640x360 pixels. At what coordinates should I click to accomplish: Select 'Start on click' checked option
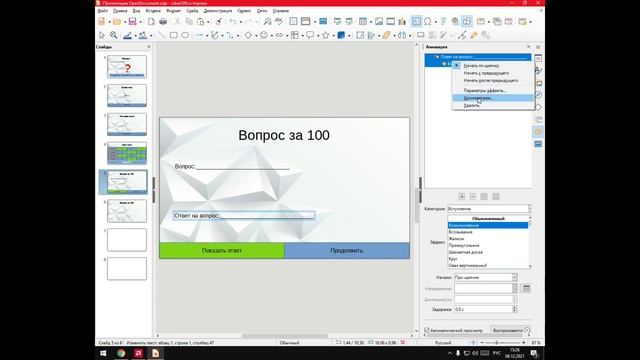click(481, 66)
